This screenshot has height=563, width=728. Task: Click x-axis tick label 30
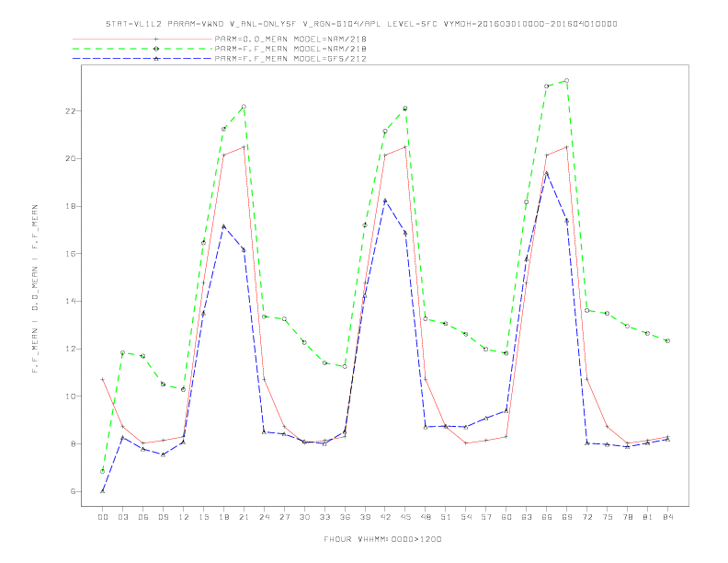[304, 517]
